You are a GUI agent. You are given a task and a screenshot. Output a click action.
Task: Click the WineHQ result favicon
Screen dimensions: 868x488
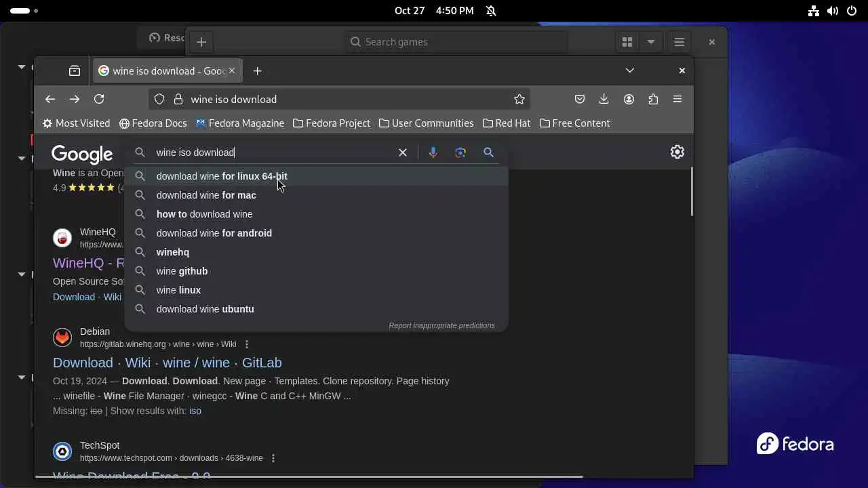click(x=62, y=238)
